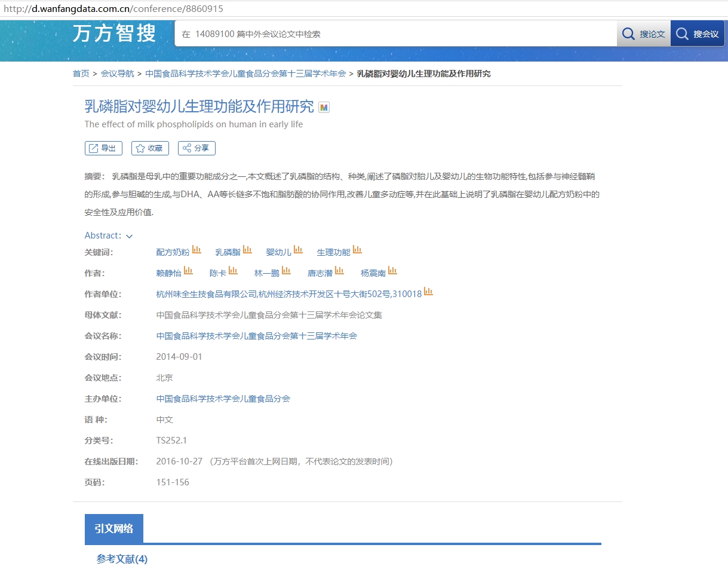Expand the Abstract section chevron
This screenshot has width=728, height=569.
tap(128, 235)
